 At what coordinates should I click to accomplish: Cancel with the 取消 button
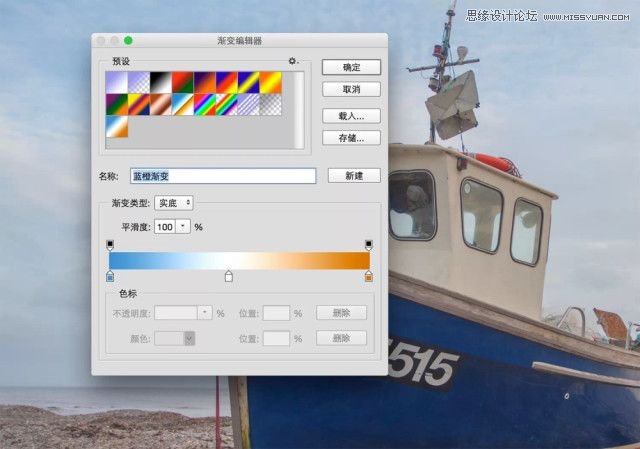click(x=351, y=89)
